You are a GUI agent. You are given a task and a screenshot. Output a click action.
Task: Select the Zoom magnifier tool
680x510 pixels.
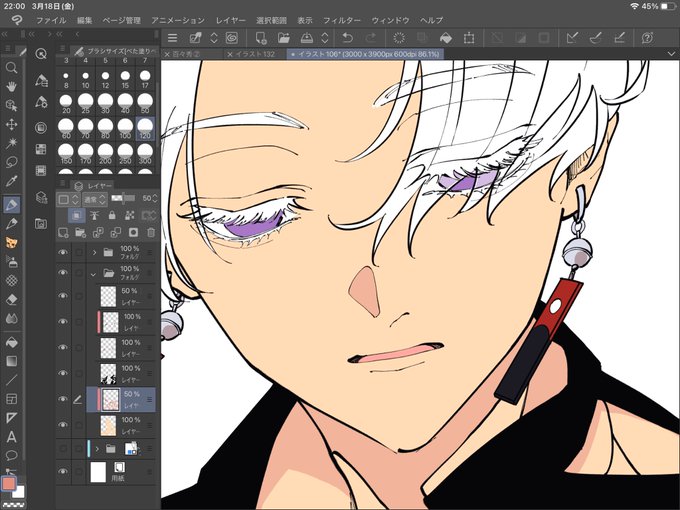pos(11,68)
